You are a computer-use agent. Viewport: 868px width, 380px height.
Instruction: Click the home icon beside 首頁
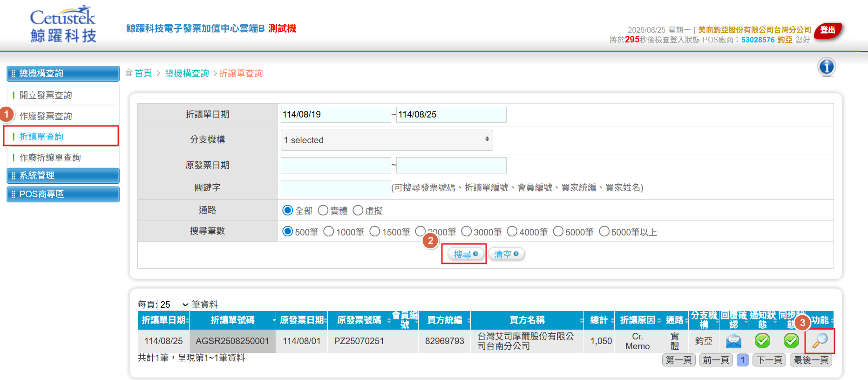129,72
